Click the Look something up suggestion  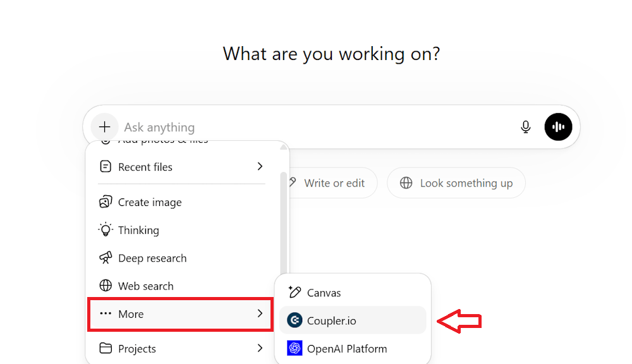coord(456,183)
